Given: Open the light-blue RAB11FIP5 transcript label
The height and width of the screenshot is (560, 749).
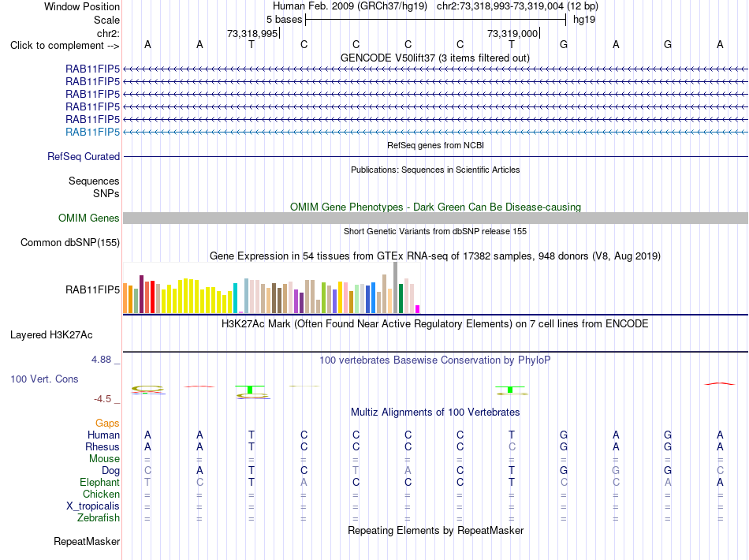Looking at the screenshot, I should pyautogui.click(x=93, y=132).
